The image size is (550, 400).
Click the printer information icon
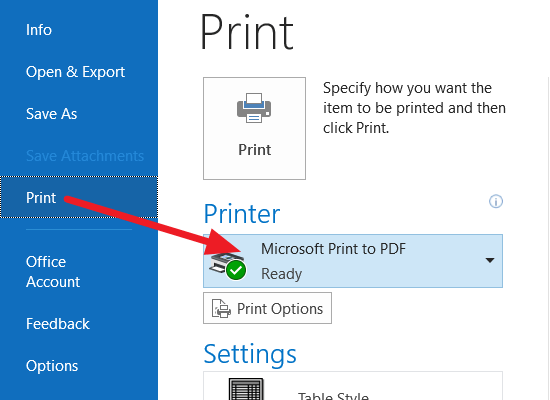pyautogui.click(x=496, y=201)
